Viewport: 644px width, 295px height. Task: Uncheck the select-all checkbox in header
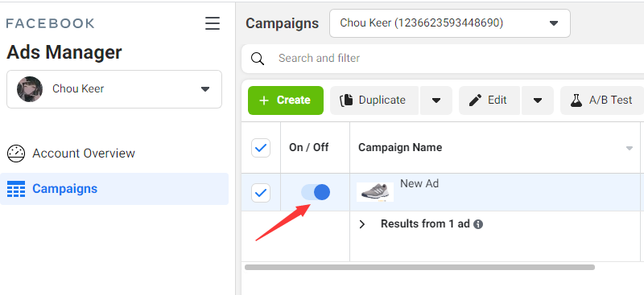[x=261, y=148]
